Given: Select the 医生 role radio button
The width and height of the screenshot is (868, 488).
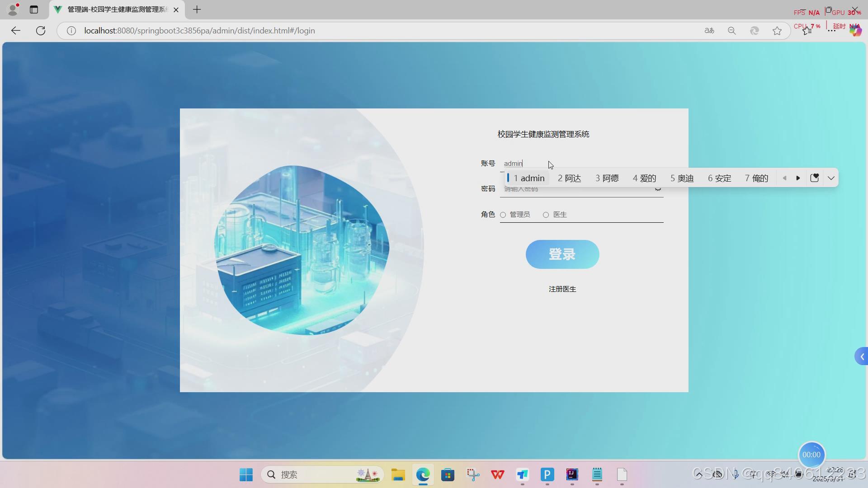Looking at the screenshot, I should (546, 215).
